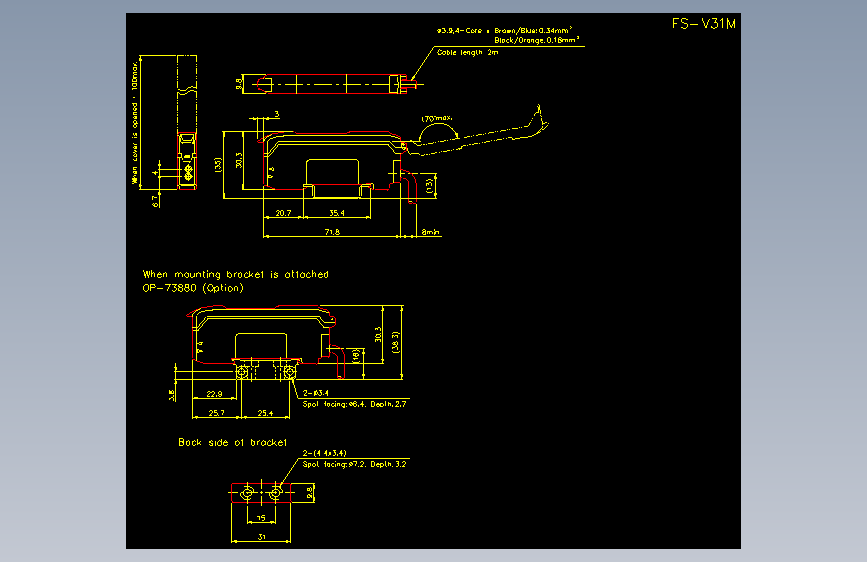Select the 15 hole spacing dimension
Image resolution: width=867 pixels, height=562 pixels.
click(x=262, y=518)
